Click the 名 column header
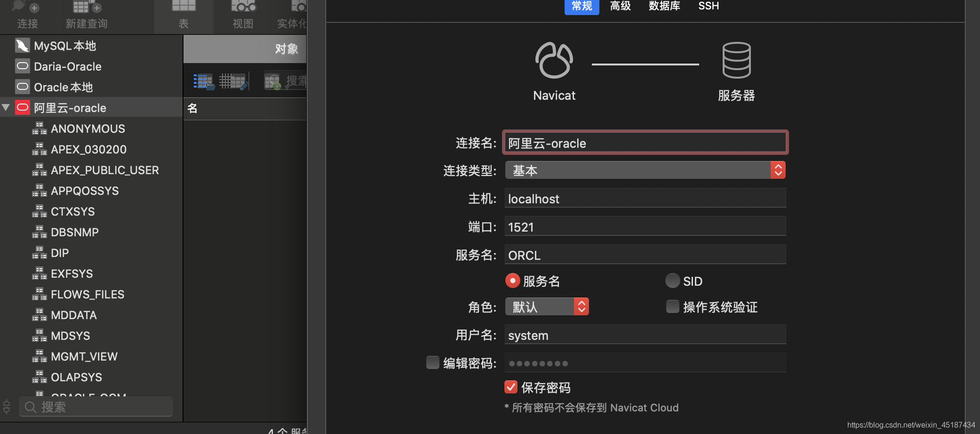 click(245, 108)
